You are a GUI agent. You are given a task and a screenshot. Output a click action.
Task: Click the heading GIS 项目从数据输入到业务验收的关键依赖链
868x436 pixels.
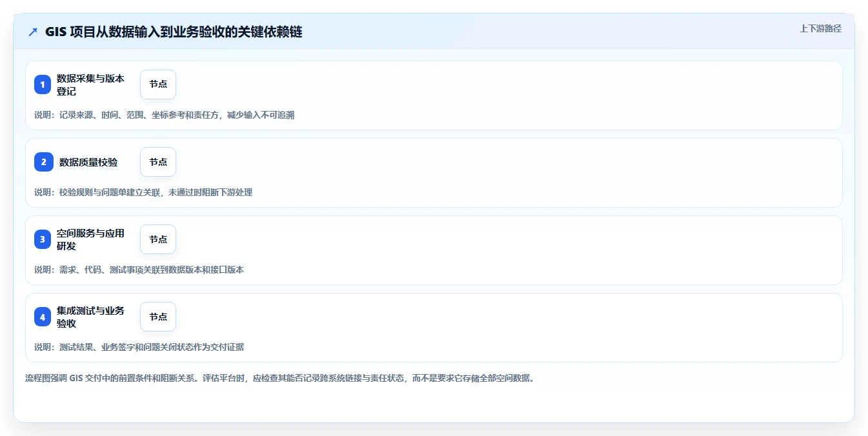pos(174,32)
